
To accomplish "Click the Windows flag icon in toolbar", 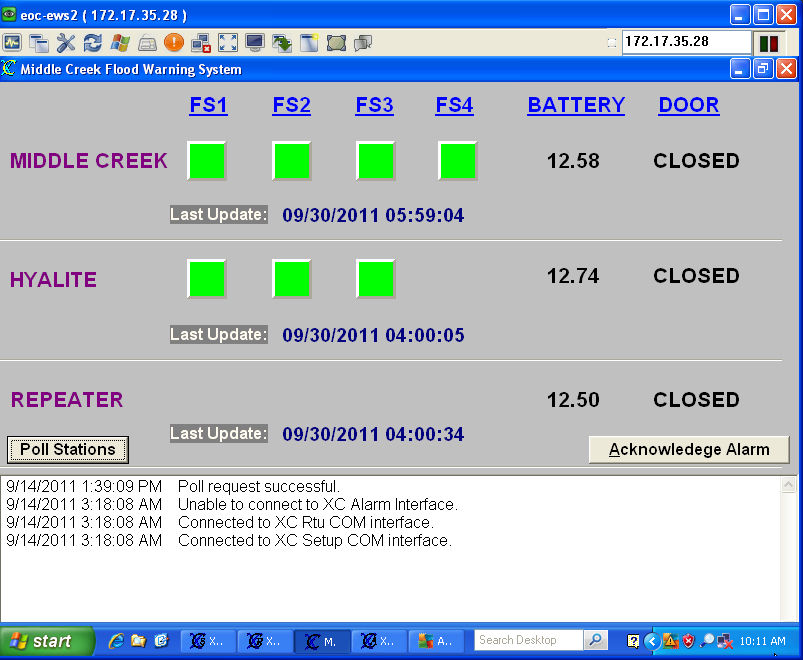I will (120, 42).
